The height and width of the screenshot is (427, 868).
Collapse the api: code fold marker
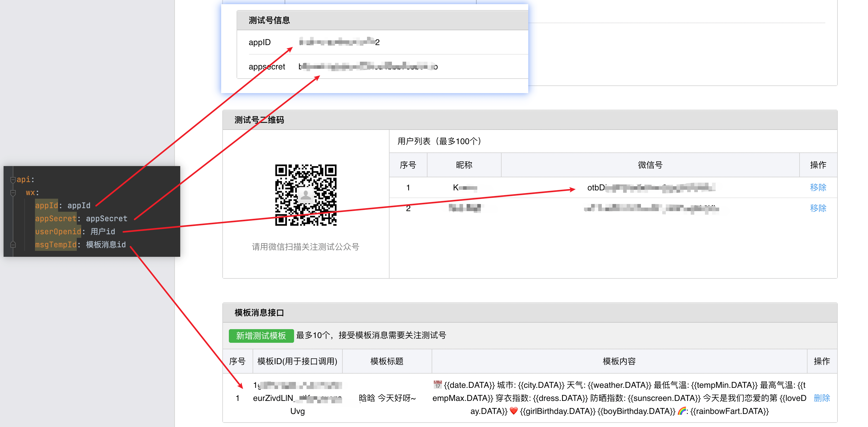coord(13,180)
